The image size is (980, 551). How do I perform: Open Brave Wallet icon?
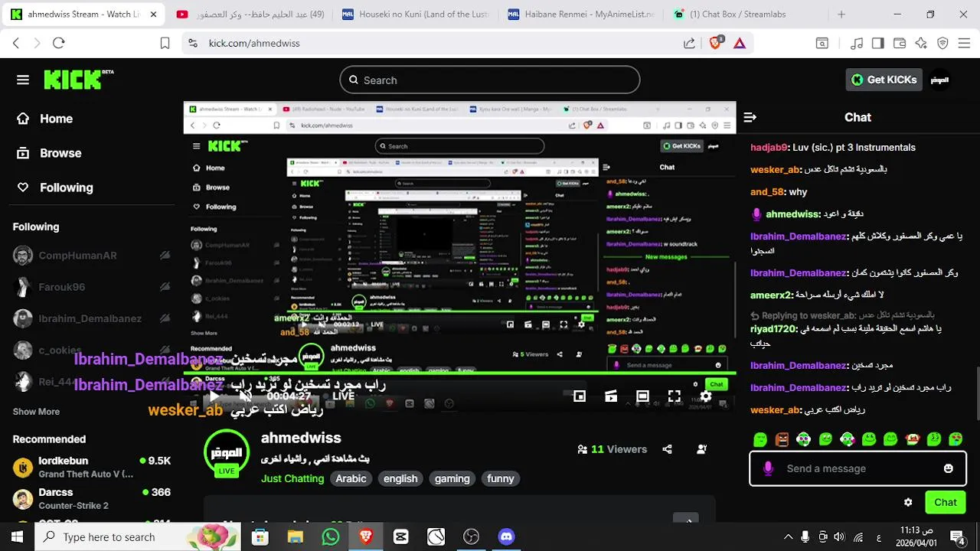(x=900, y=44)
